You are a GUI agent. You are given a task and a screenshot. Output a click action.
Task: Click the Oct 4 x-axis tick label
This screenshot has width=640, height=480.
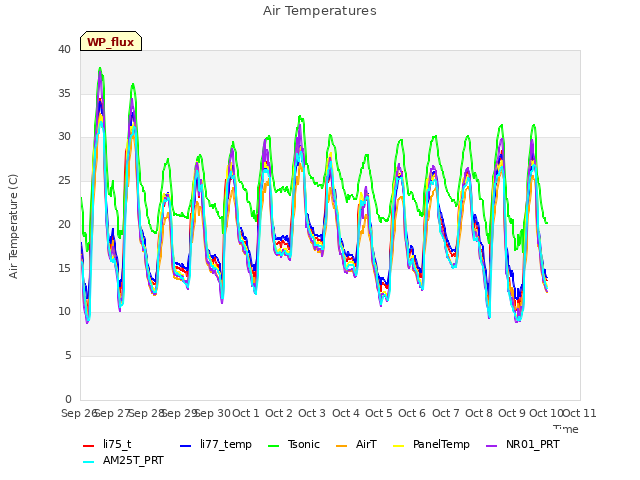click(346, 413)
